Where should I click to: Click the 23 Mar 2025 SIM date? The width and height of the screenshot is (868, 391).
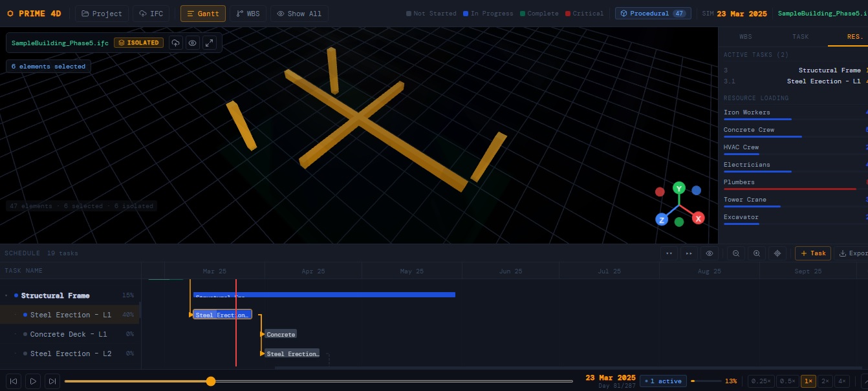click(743, 14)
